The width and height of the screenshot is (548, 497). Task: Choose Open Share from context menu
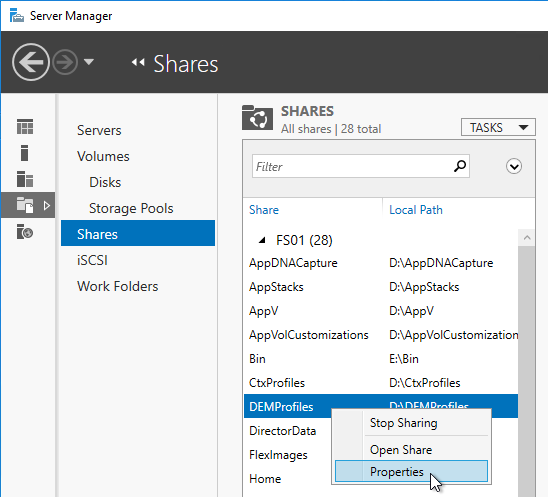[x=411, y=450]
